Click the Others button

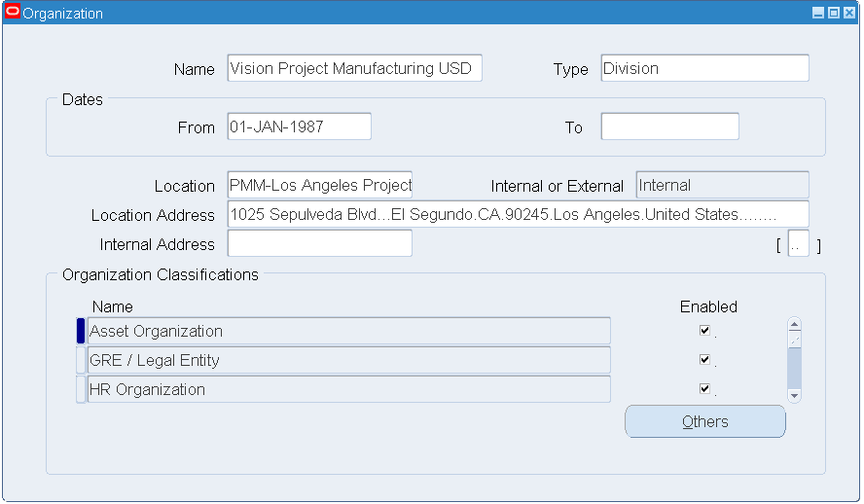[x=704, y=421]
